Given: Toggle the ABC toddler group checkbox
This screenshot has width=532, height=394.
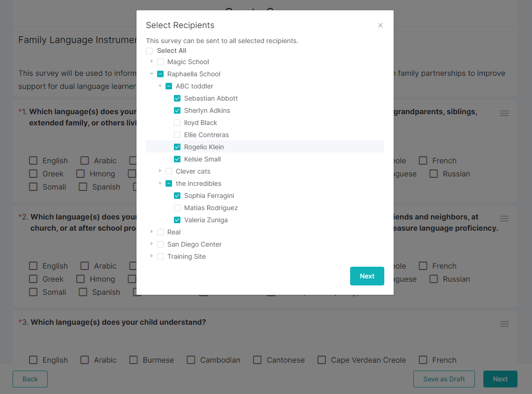Looking at the screenshot, I should 169,87.
